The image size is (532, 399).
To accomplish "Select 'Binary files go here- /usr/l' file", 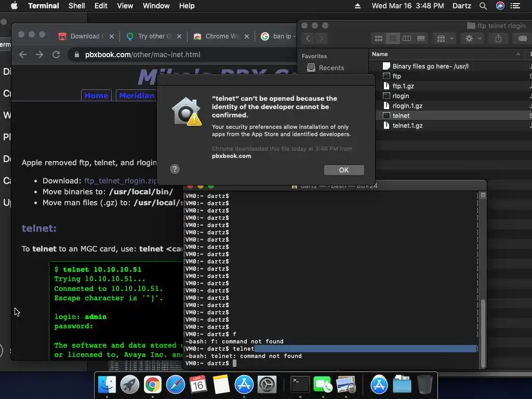I will coord(430,66).
